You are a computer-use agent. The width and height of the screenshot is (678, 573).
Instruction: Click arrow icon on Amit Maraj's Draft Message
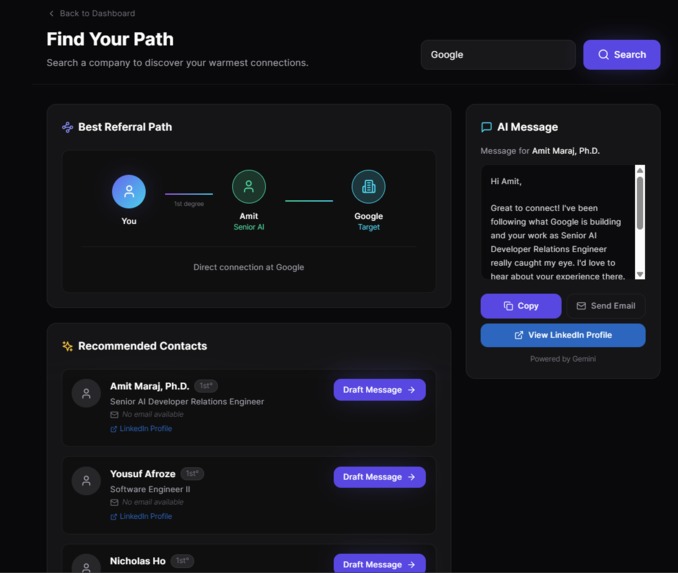click(x=411, y=390)
